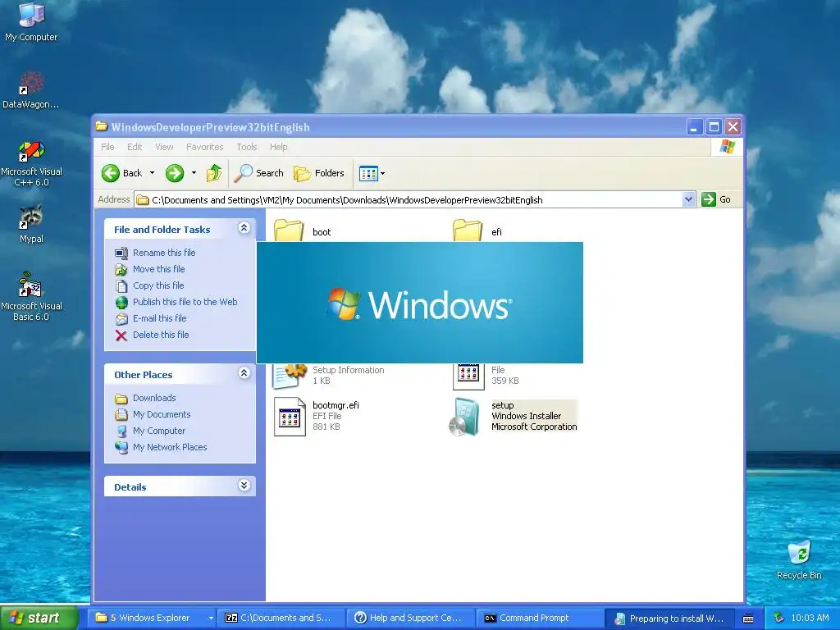Screen dimensions: 840x630
Task: Open the View menu
Action: click(x=164, y=147)
